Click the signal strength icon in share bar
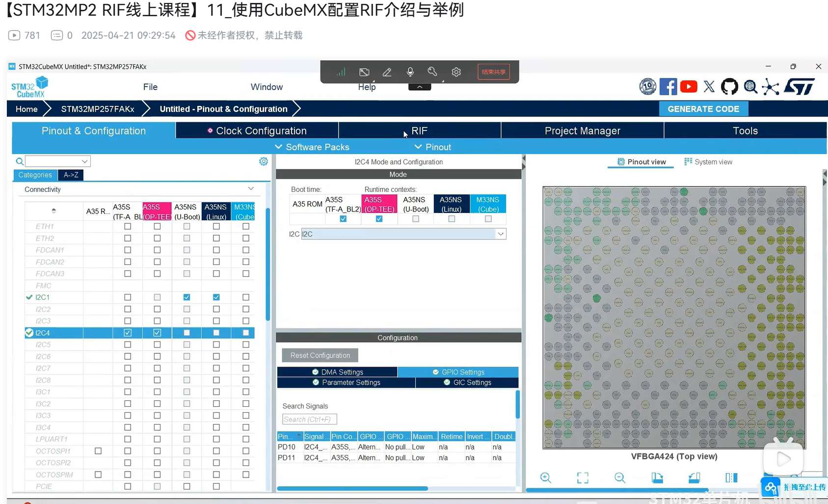The height and width of the screenshot is (504, 828). point(341,72)
